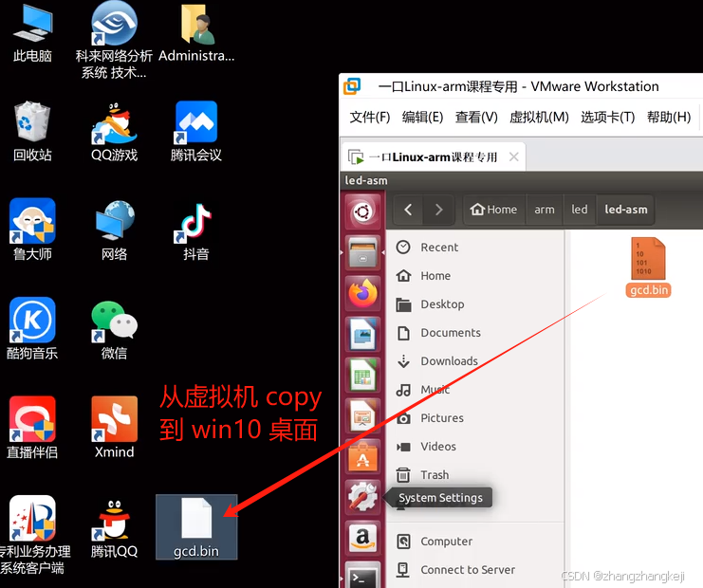Open Documents in the Files sidebar
Image resolution: width=703 pixels, height=588 pixels.
coord(474,333)
